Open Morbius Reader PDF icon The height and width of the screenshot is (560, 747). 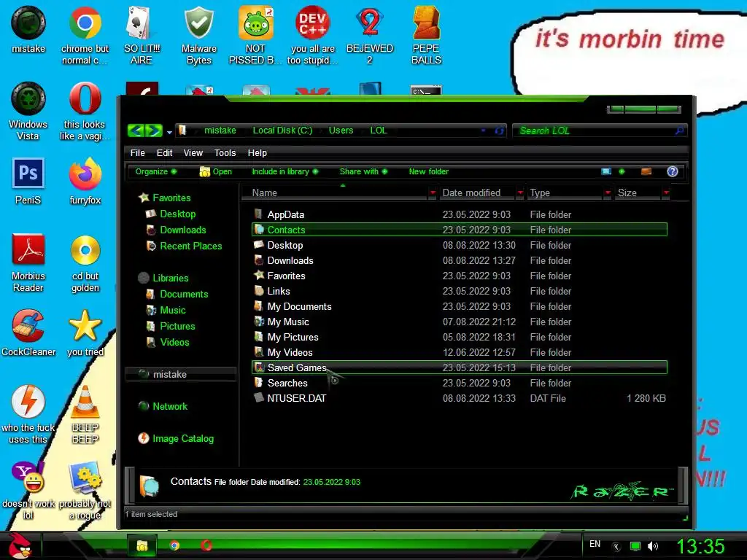click(x=28, y=262)
